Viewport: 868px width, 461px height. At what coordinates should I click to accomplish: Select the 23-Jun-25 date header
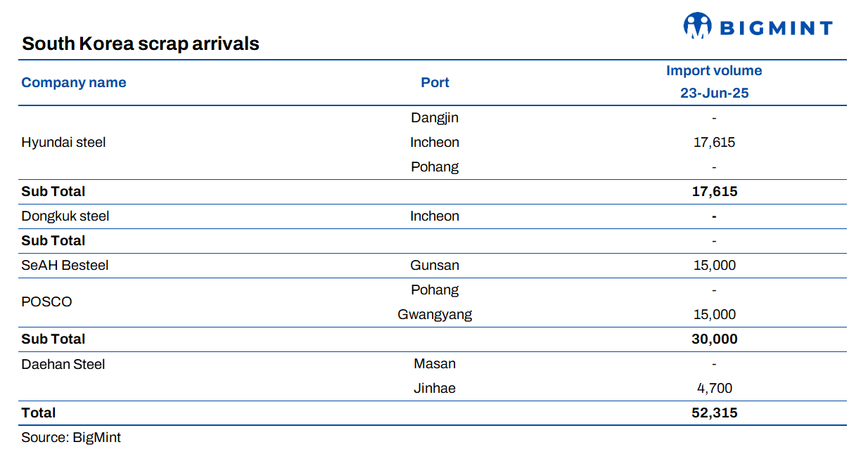coord(714,93)
